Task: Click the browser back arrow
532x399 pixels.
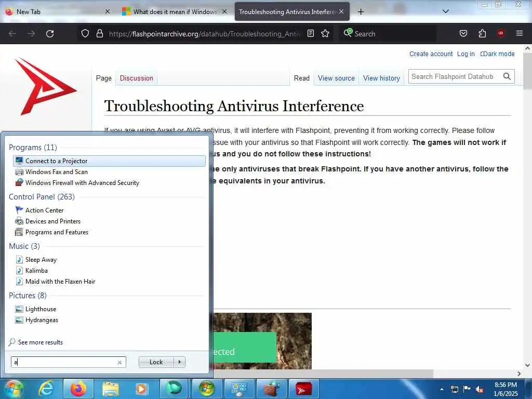Action: 12,34
